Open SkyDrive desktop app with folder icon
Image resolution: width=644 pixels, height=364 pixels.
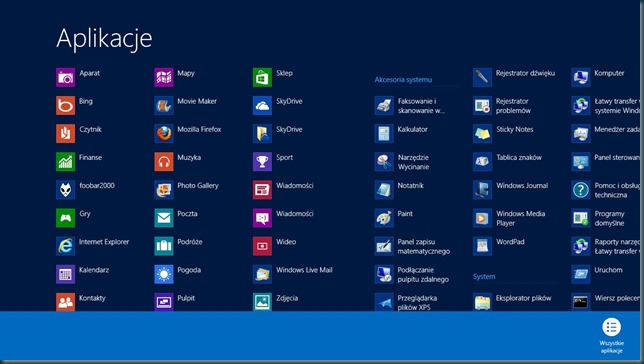tap(262, 134)
